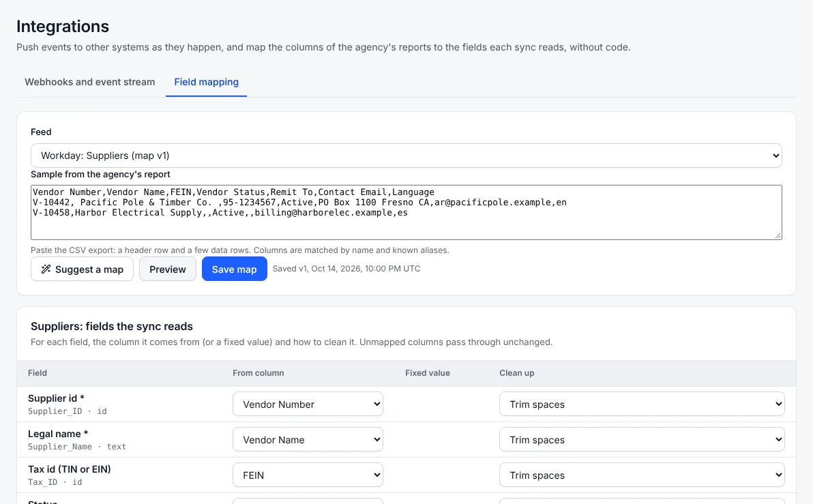This screenshot has width=813, height=504.
Task: Click the 'Supplier id *' field label
Action: click(x=56, y=398)
